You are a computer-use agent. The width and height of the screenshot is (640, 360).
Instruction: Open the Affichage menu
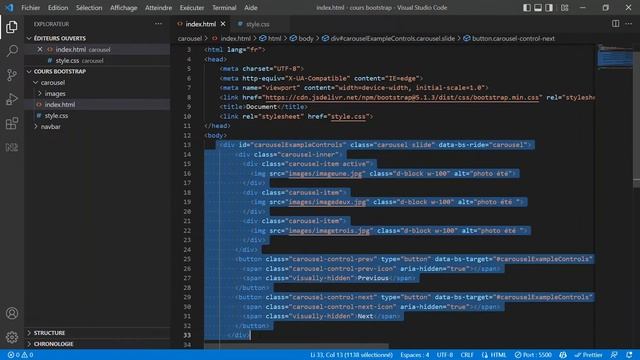(124, 7)
